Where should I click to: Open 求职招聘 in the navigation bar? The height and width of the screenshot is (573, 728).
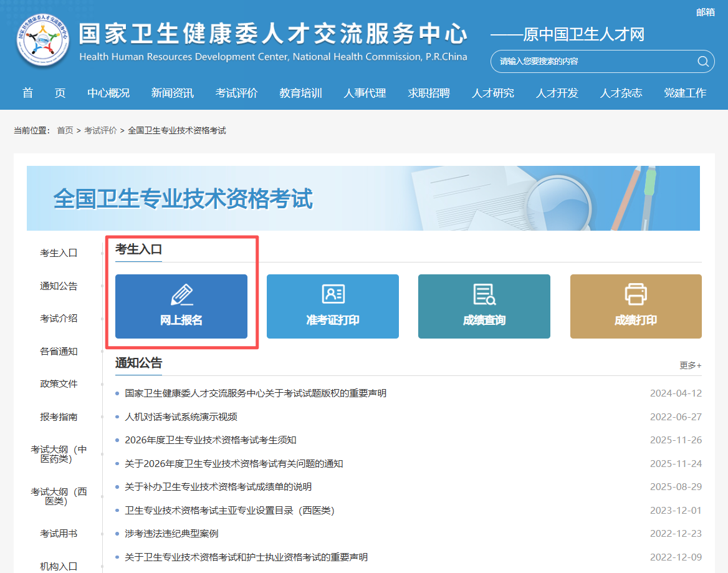(429, 93)
